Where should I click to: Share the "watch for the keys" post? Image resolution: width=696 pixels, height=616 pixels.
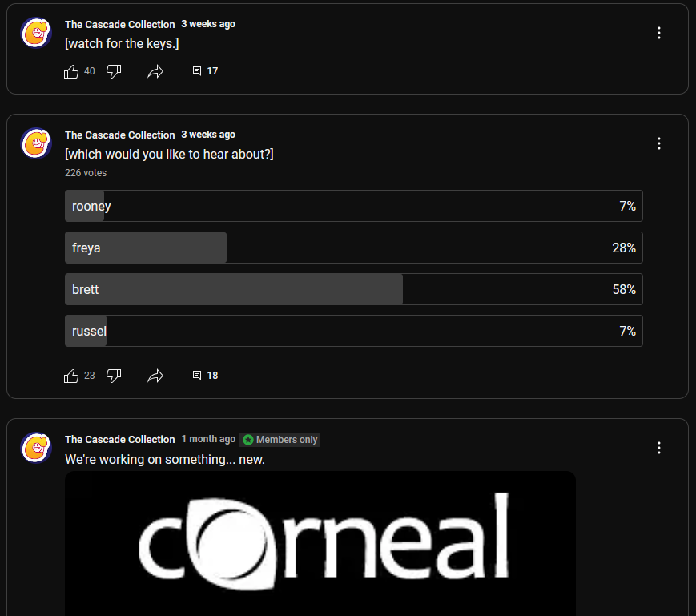pos(155,72)
